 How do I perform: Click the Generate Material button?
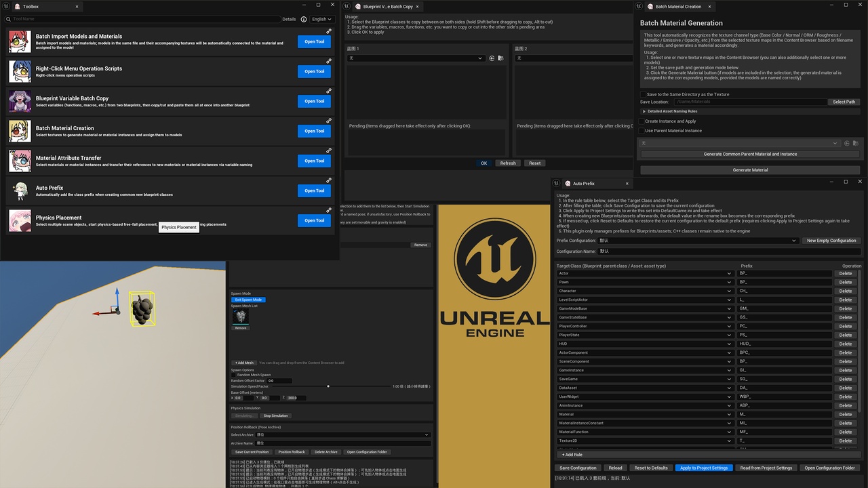coord(751,170)
